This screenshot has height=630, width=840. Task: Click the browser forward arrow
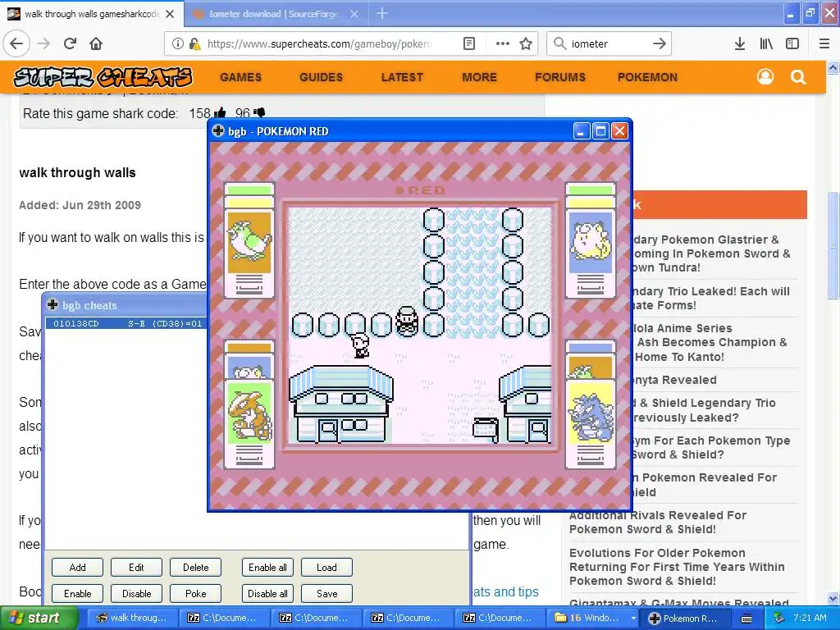(x=44, y=44)
